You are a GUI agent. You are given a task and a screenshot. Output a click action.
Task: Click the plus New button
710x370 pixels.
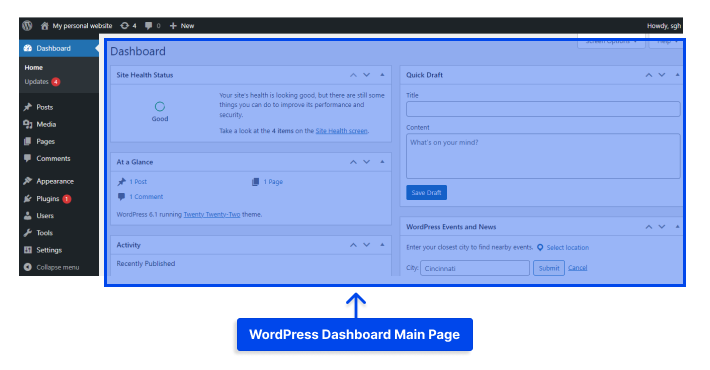pos(182,26)
